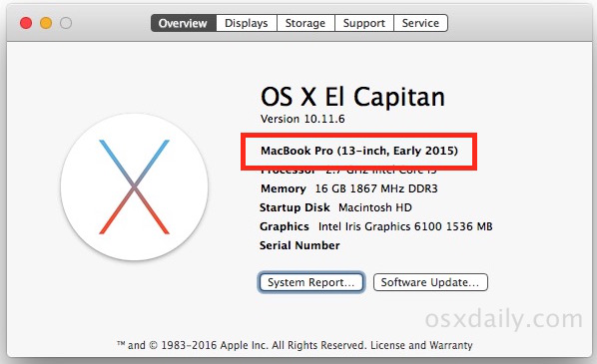The image size is (597, 364).
Task: Switch to the Overview tab
Action: [x=183, y=23]
